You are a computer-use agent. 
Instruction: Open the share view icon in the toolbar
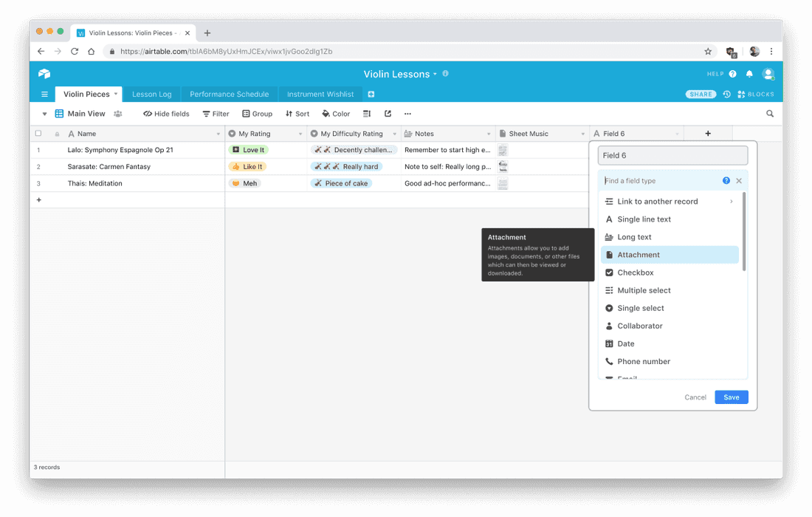pos(387,113)
